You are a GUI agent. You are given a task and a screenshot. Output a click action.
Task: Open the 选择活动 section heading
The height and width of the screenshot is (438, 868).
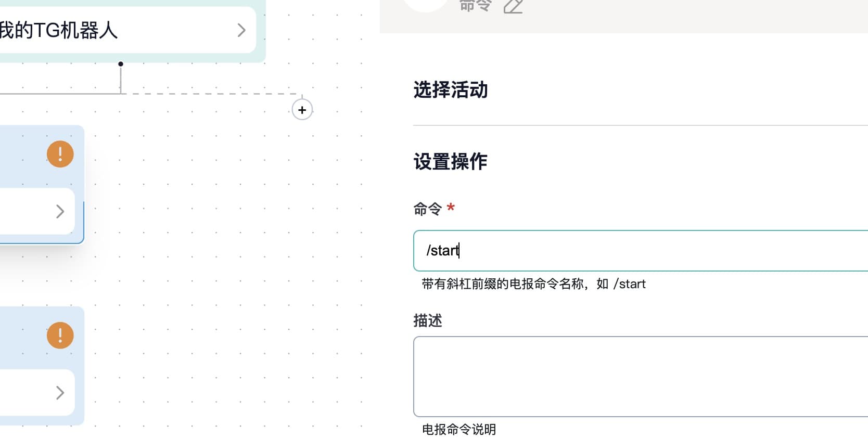[x=451, y=90]
